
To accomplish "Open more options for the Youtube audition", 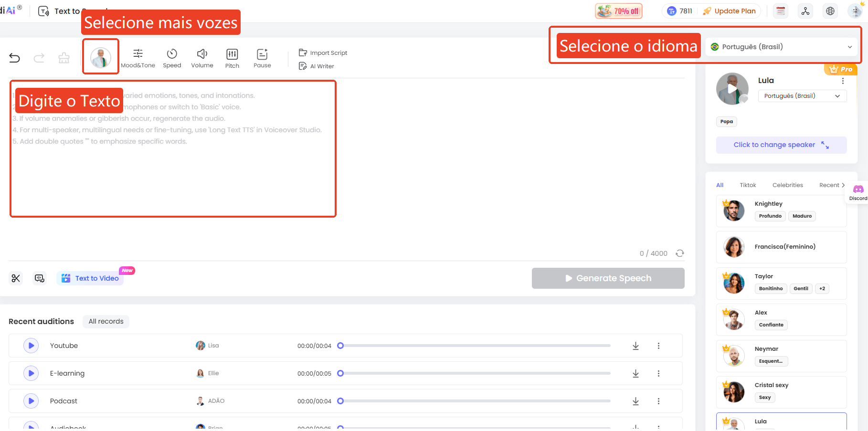I will pos(658,346).
